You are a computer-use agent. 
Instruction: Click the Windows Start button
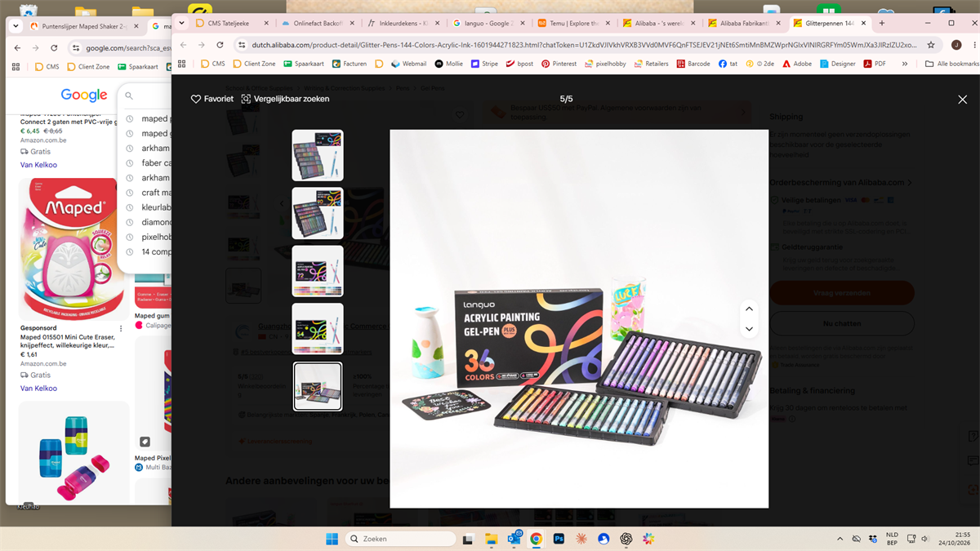[332, 539]
